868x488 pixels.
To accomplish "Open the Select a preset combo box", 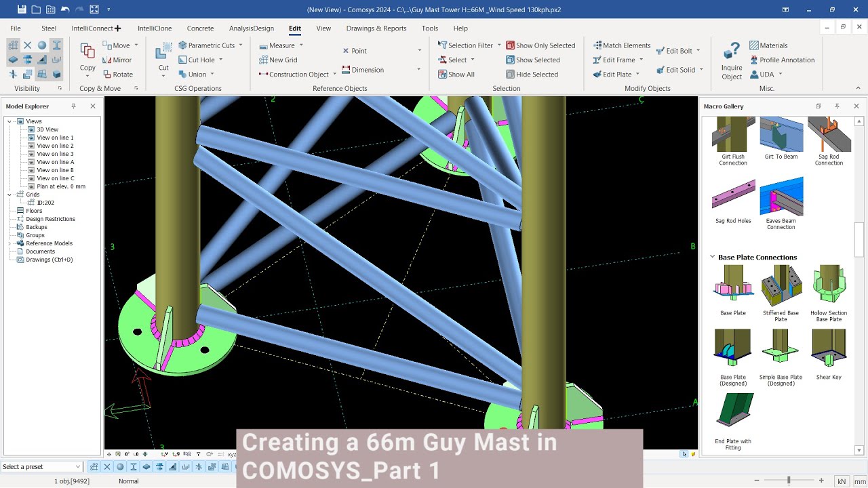I will click(x=41, y=466).
